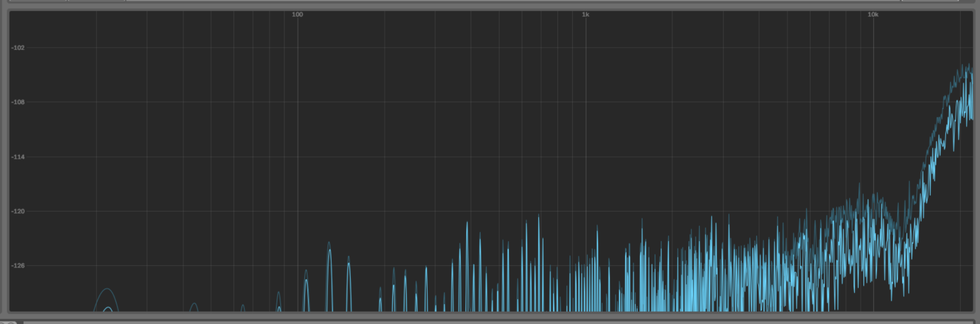
Task: Click the 10k frequency axis label
Action: [873, 14]
